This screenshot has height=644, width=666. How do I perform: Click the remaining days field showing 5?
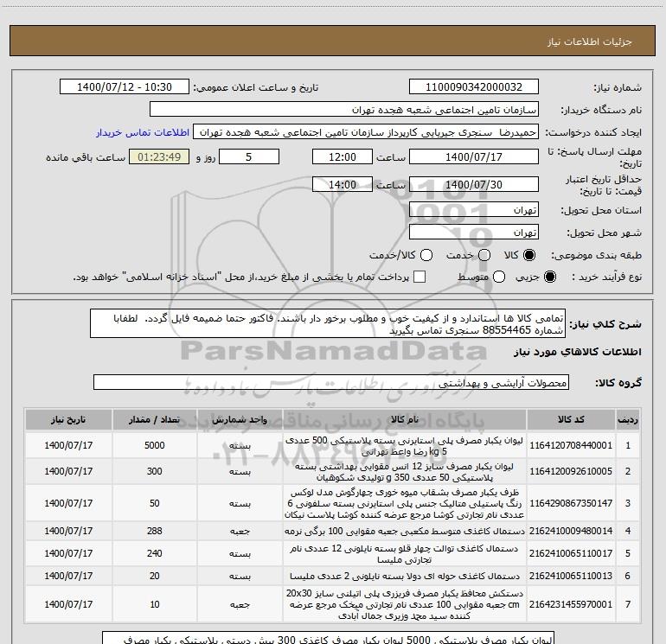(249, 157)
